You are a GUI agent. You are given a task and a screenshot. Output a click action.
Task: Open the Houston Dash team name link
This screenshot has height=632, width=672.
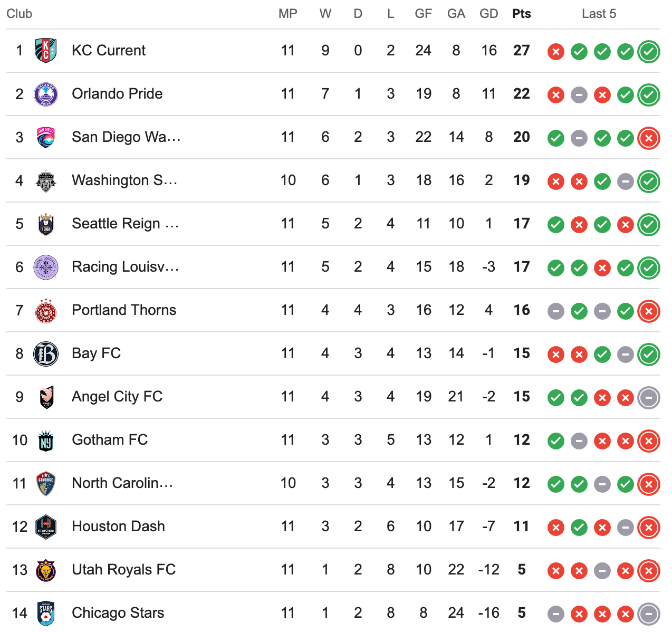118,526
